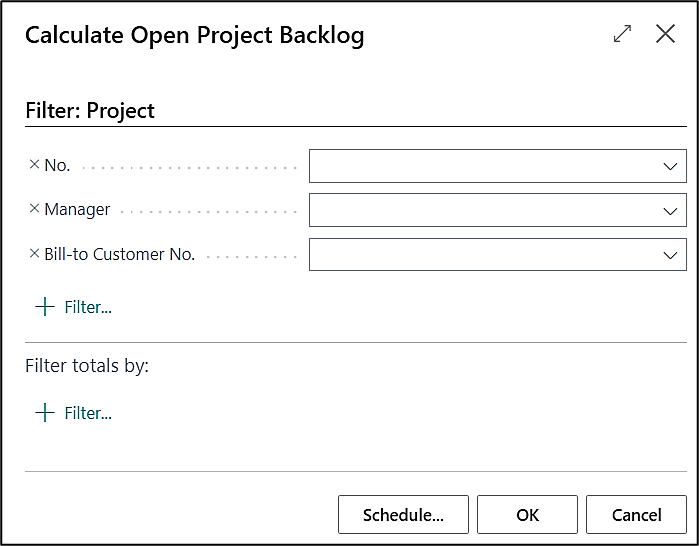The height and width of the screenshot is (546, 699).
Task: Click the plus icon under Filter: Project
Action: coord(44,307)
